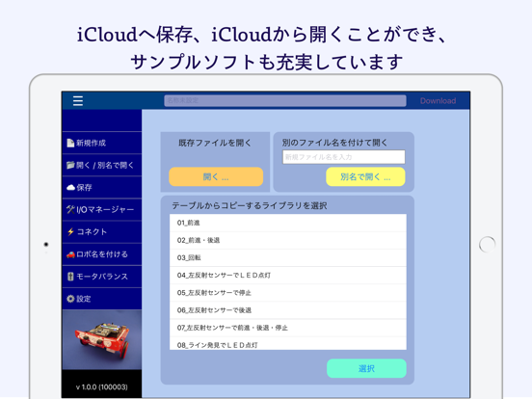Click the motor balance icon

tap(70, 277)
